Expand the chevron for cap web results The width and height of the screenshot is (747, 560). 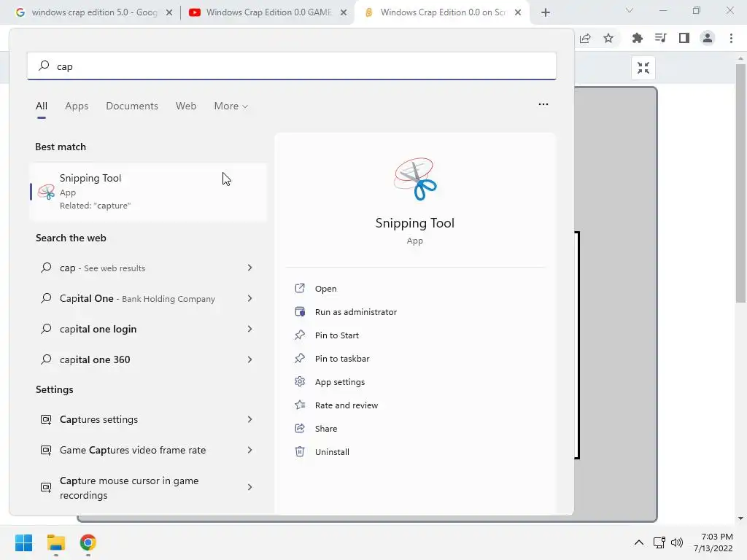point(249,268)
